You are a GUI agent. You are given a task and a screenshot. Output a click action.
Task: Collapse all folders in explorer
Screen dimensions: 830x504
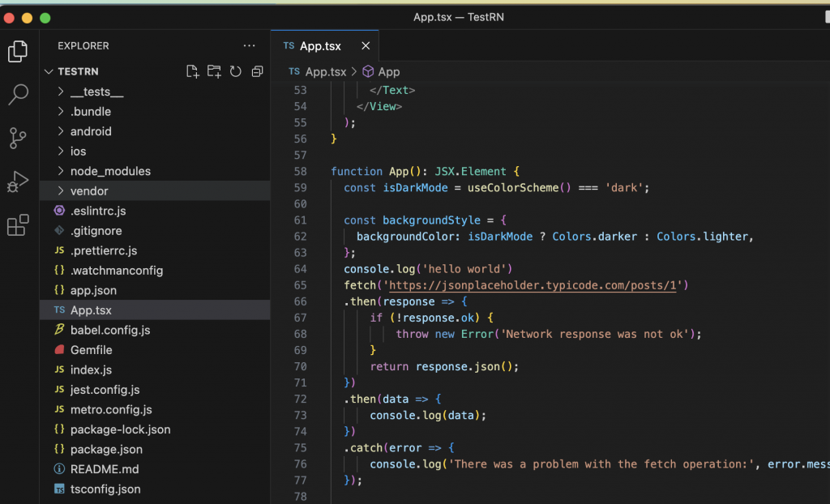(x=257, y=71)
